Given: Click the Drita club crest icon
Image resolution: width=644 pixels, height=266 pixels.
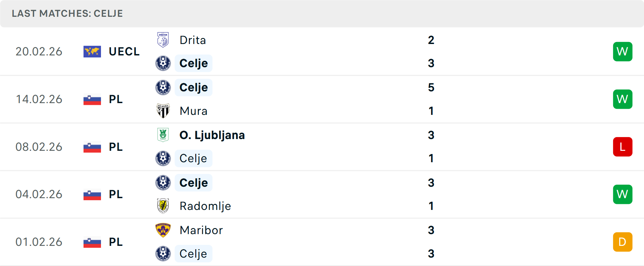Looking at the screenshot, I should pyautogui.click(x=163, y=40).
